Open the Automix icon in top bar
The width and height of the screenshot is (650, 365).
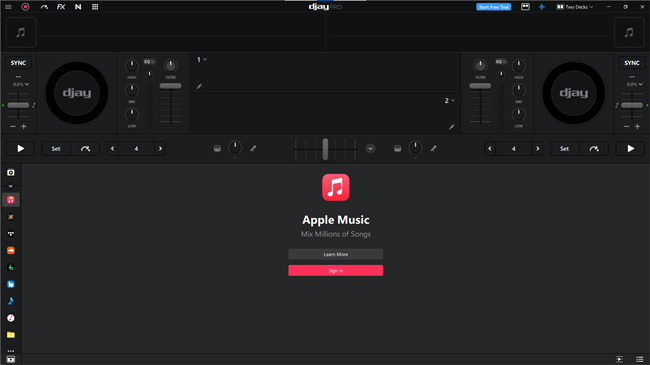[44, 7]
